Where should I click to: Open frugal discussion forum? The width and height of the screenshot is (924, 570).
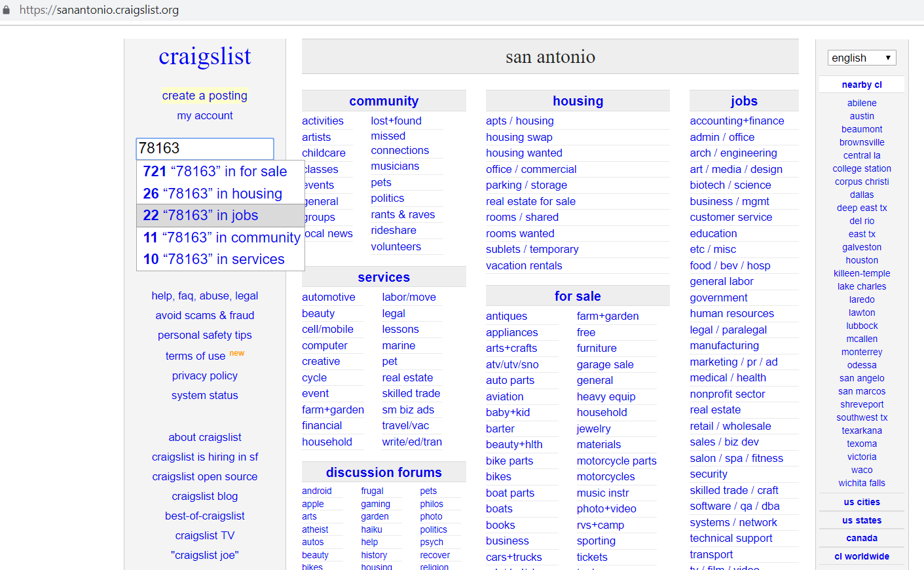point(372,491)
